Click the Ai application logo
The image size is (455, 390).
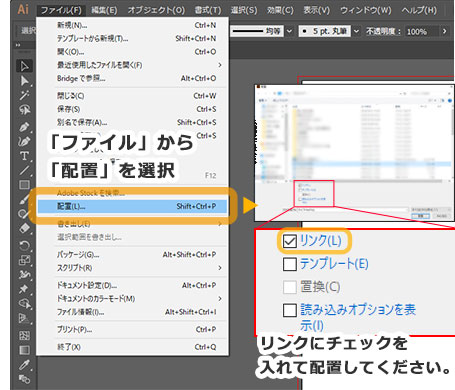point(23,9)
